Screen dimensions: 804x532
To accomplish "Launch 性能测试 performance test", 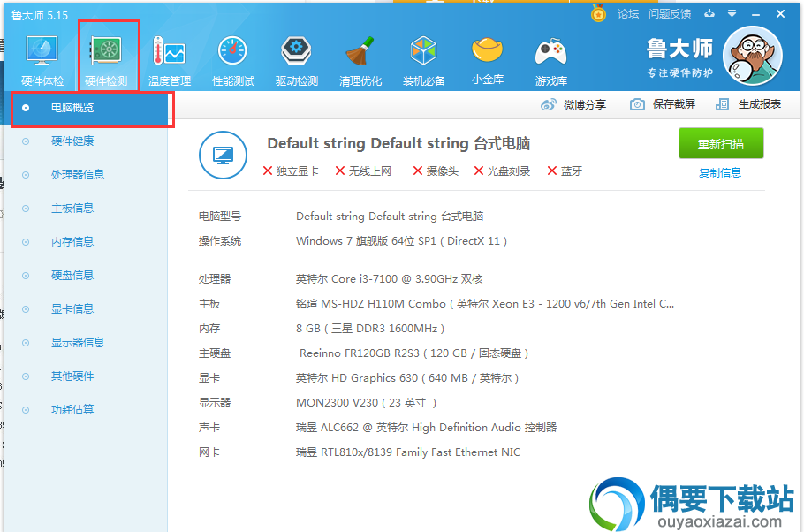I will point(232,61).
